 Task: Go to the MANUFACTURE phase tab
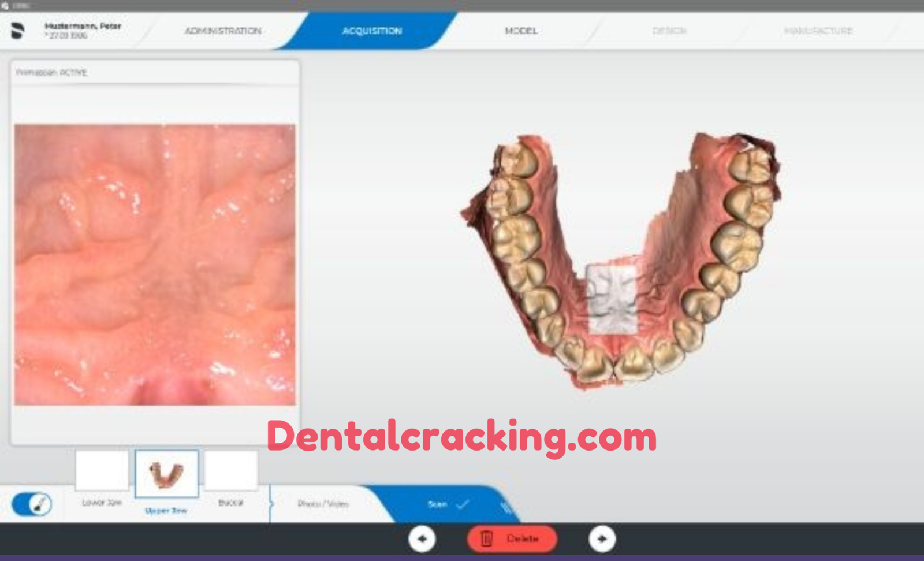click(818, 31)
